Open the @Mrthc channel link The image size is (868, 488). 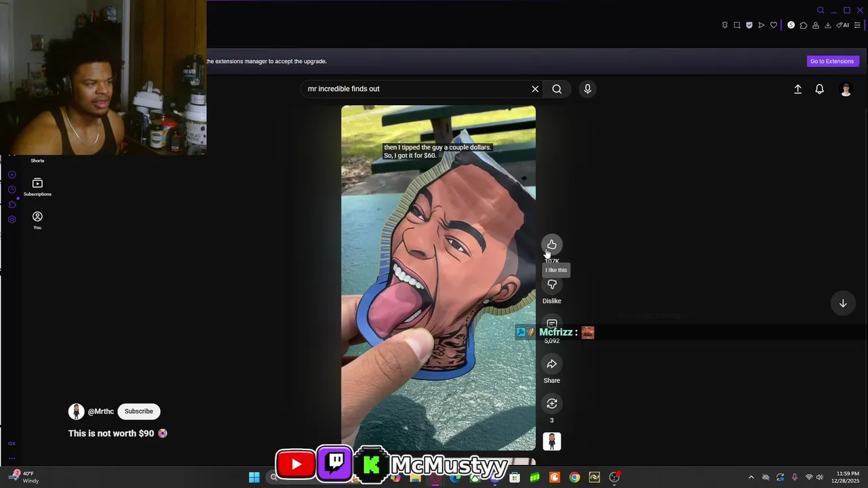(101, 411)
